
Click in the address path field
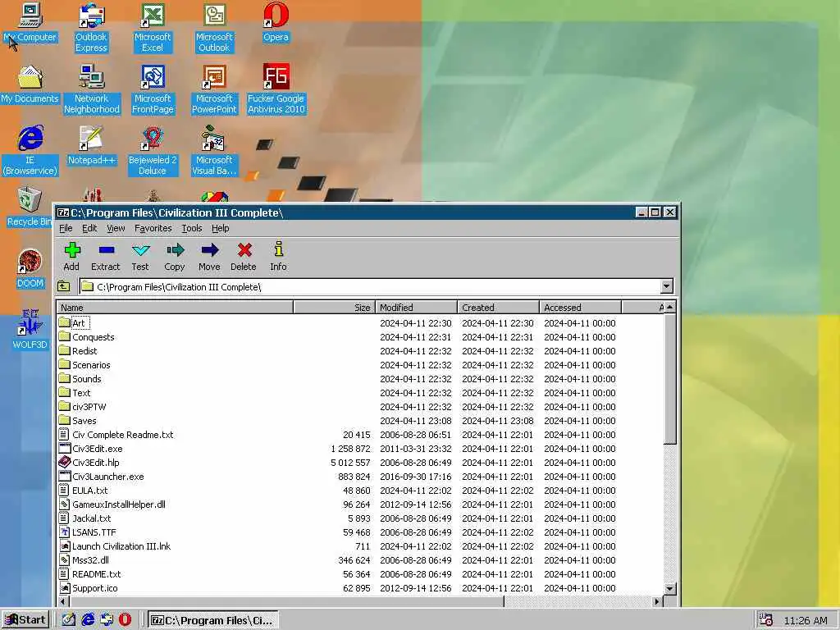tap(370, 286)
